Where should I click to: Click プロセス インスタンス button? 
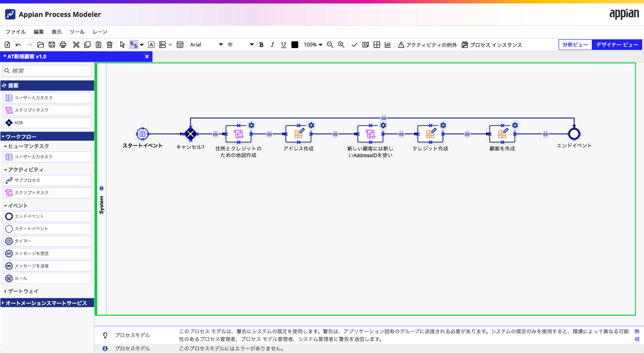click(x=492, y=45)
